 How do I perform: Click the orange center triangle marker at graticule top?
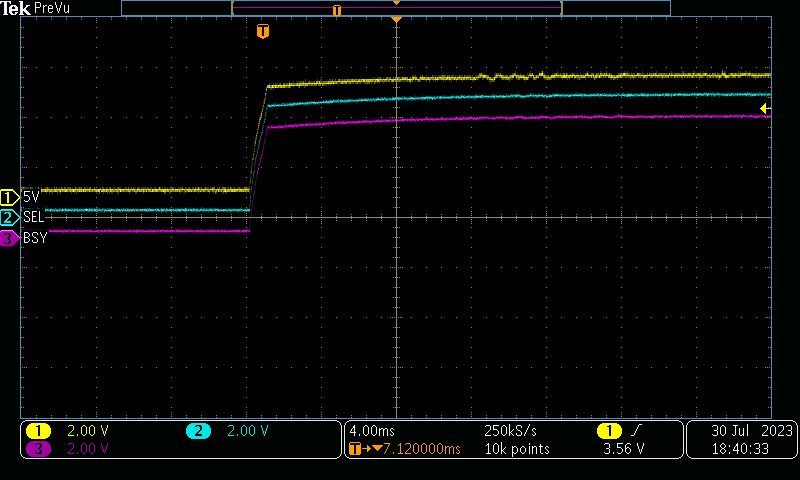tap(396, 20)
